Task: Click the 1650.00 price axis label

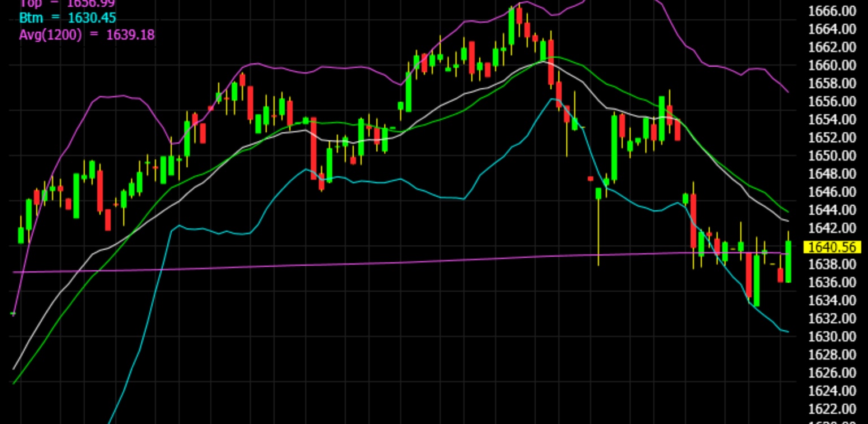Action: (832, 155)
